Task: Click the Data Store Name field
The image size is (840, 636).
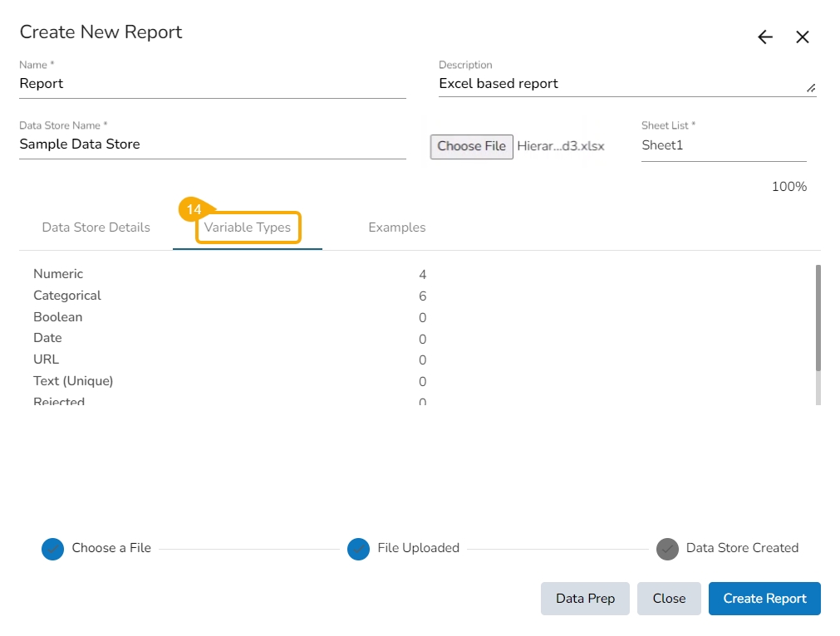Action: pyautogui.click(x=212, y=144)
